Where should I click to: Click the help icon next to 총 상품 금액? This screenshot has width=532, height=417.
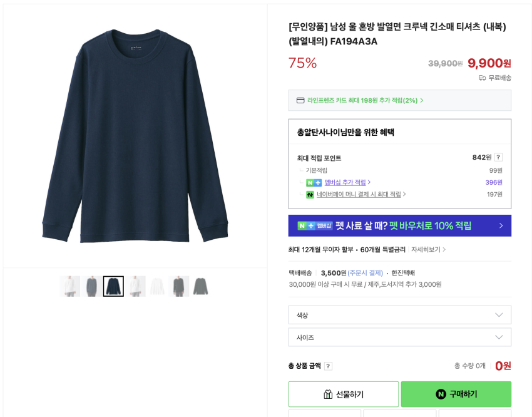click(x=328, y=366)
